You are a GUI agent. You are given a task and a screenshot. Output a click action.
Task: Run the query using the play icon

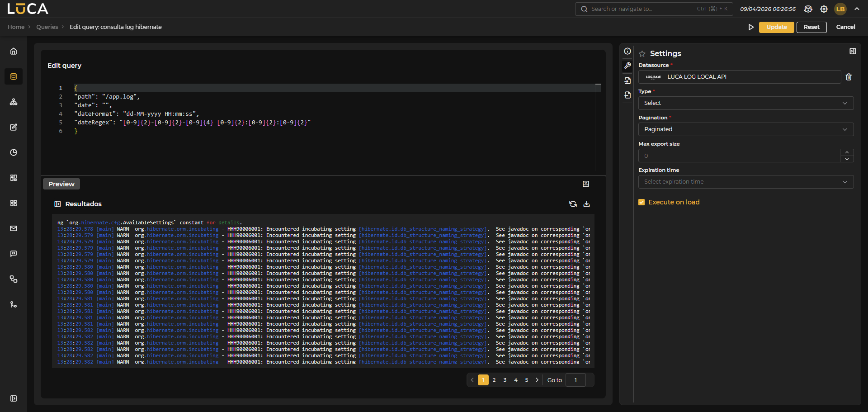751,27
